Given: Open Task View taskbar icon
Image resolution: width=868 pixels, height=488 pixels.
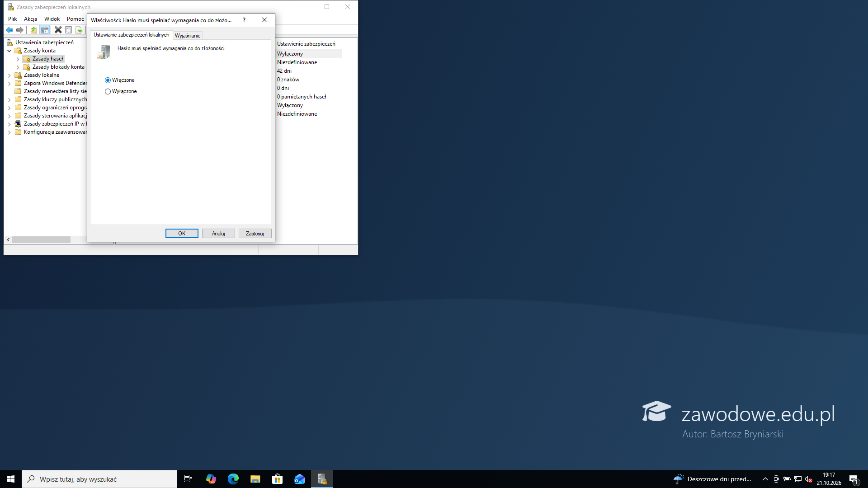Looking at the screenshot, I should click(188, 479).
